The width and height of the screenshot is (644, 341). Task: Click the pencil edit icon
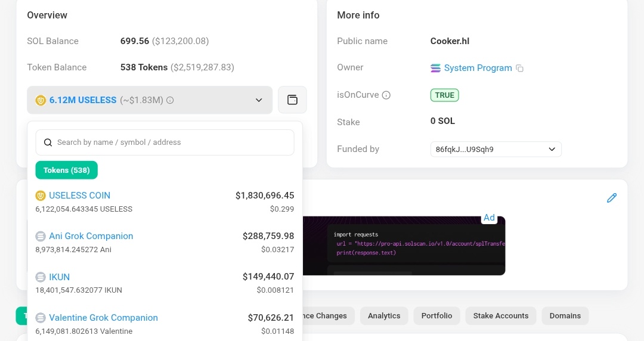[612, 198]
